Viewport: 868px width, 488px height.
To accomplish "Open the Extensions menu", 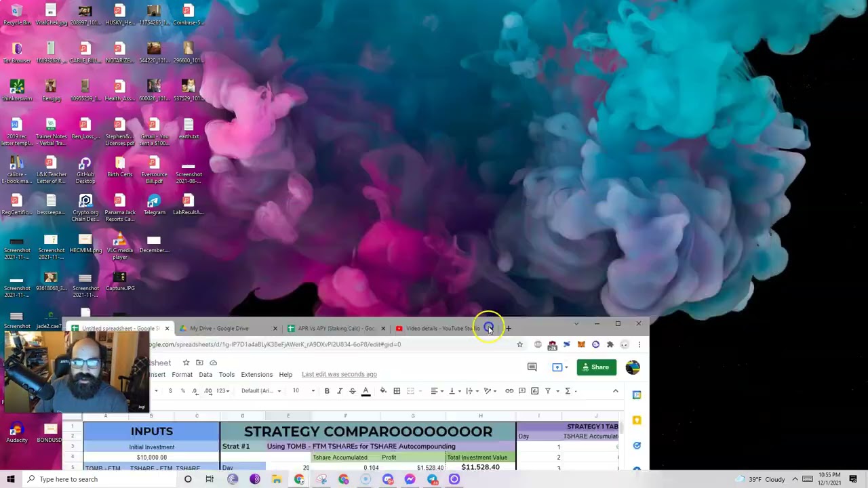I will [x=256, y=374].
